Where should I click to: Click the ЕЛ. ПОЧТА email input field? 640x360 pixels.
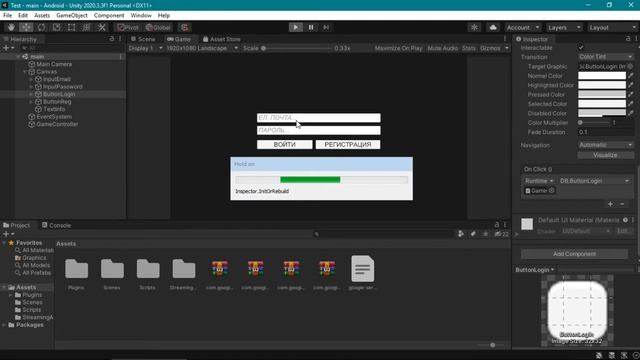[319, 118]
